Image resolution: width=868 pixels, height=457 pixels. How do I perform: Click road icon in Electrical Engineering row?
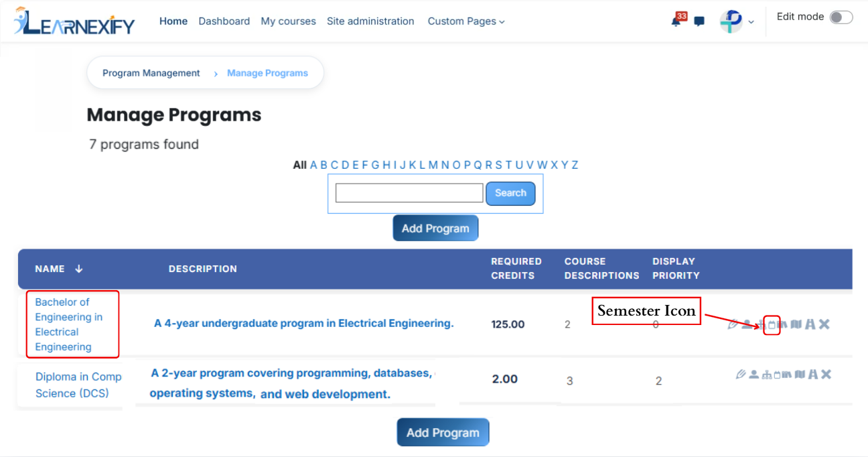(x=810, y=324)
